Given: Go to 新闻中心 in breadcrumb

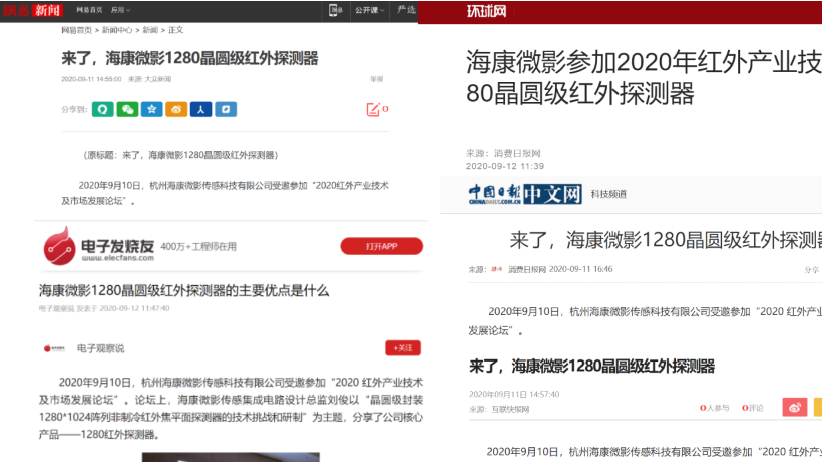Looking at the screenshot, I should point(117,30).
